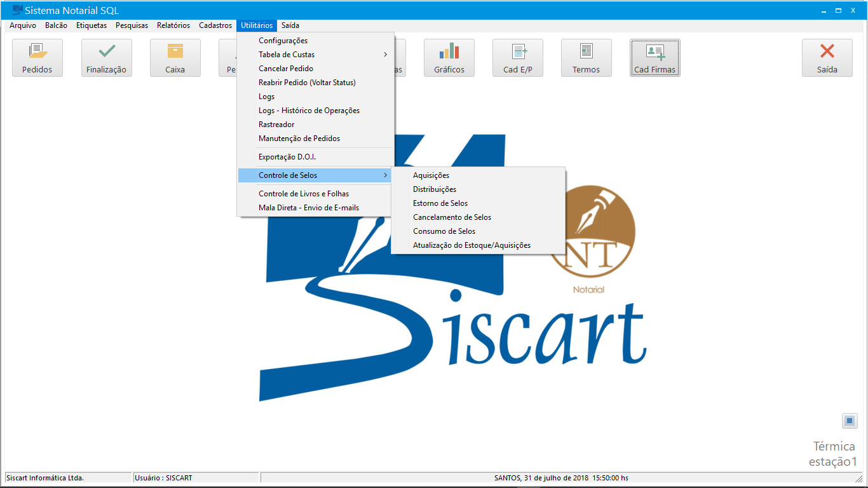Click the Finalização checkmark icon
This screenshot has width=868, height=488.
click(x=107, y=58)
